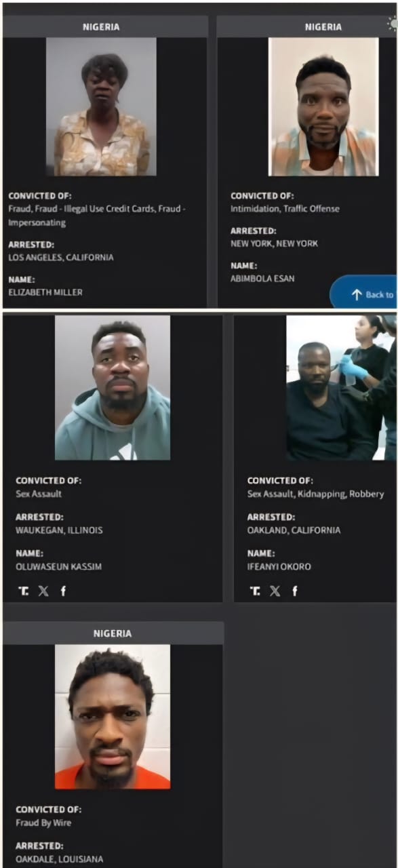Viewport: 398px width, 868px height.
Task: Click Facebook icon on Ifeanyi Okoro card
Action: 294,591
